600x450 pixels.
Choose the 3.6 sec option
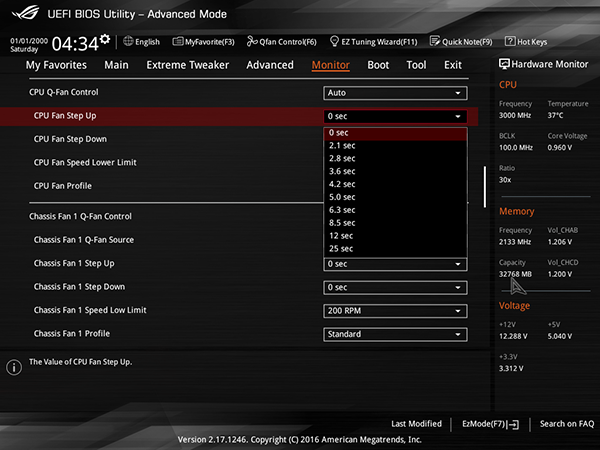click(x=395, y=171)
